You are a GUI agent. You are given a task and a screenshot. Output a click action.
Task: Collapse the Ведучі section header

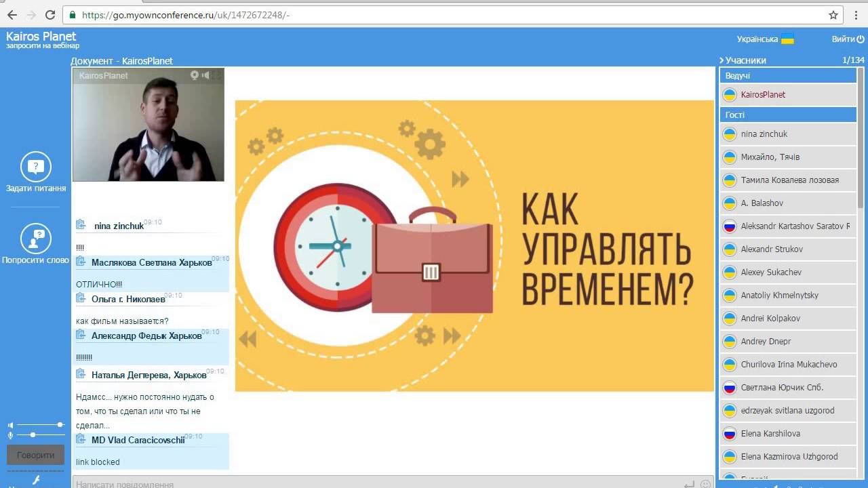pos(788,76)
